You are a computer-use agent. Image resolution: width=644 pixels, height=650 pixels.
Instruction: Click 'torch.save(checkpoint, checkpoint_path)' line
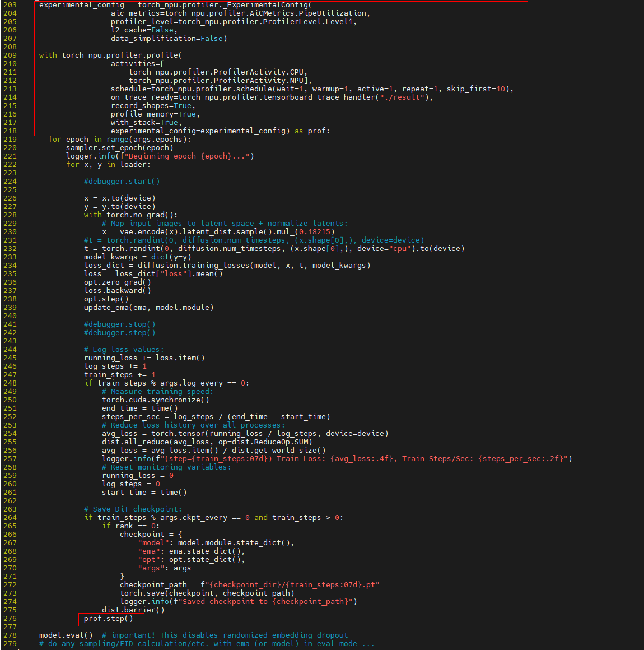point(207,593)
